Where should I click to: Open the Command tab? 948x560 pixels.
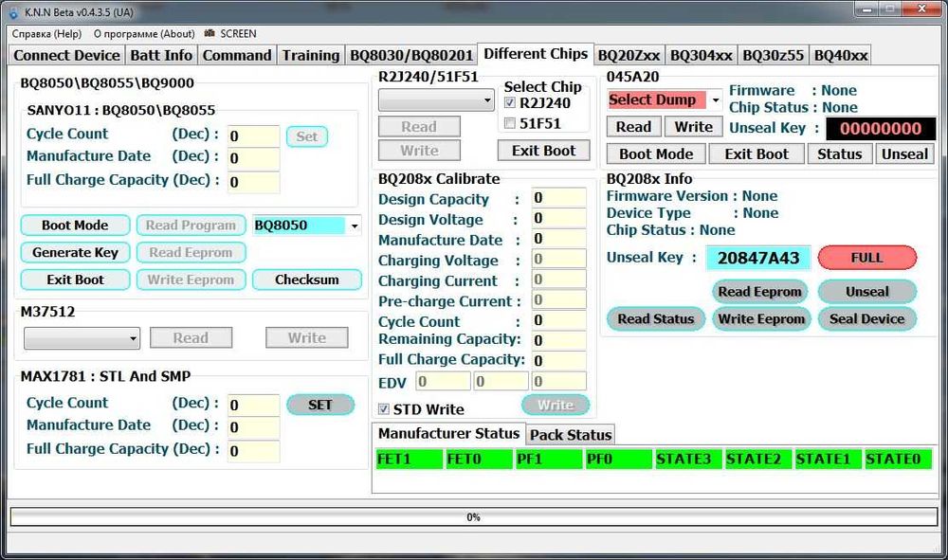coord(236,55)
